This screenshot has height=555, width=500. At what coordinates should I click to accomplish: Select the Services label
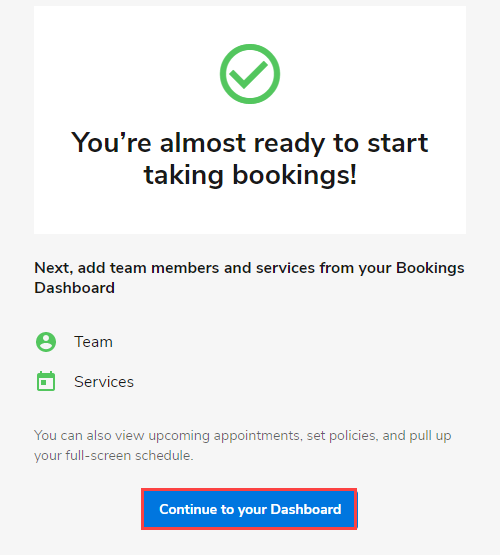point(104,382)
